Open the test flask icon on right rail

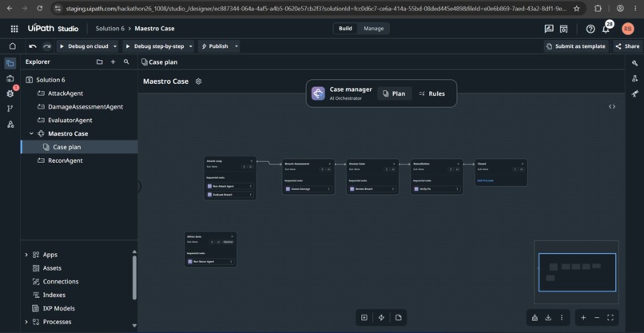point(635,78)
